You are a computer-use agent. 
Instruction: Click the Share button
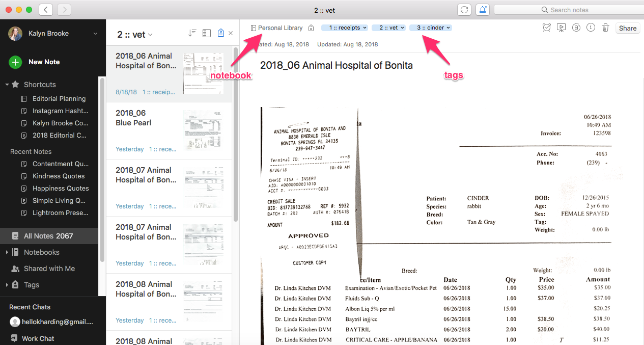coord(628,28)
